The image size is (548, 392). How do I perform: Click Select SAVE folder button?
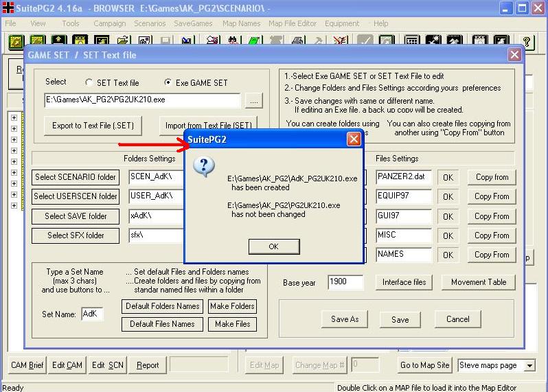[x=76, y=216]
